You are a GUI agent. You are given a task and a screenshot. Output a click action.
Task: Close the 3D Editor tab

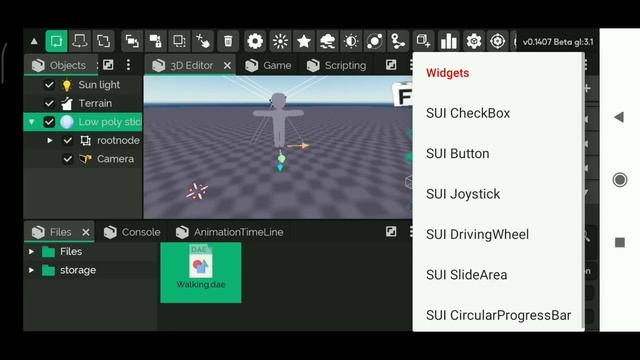tap(227, 65)
